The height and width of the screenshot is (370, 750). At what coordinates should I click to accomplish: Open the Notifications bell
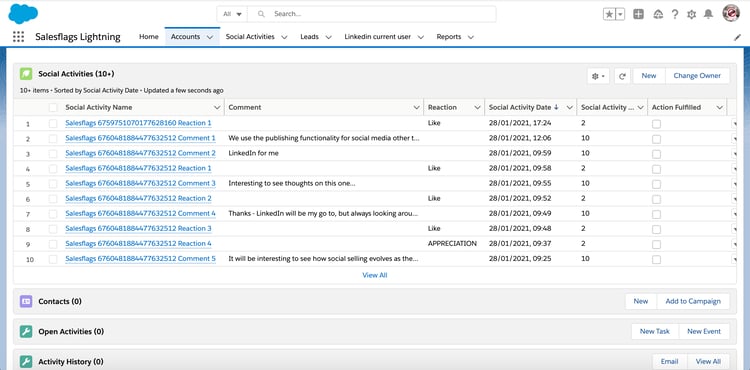708,14
